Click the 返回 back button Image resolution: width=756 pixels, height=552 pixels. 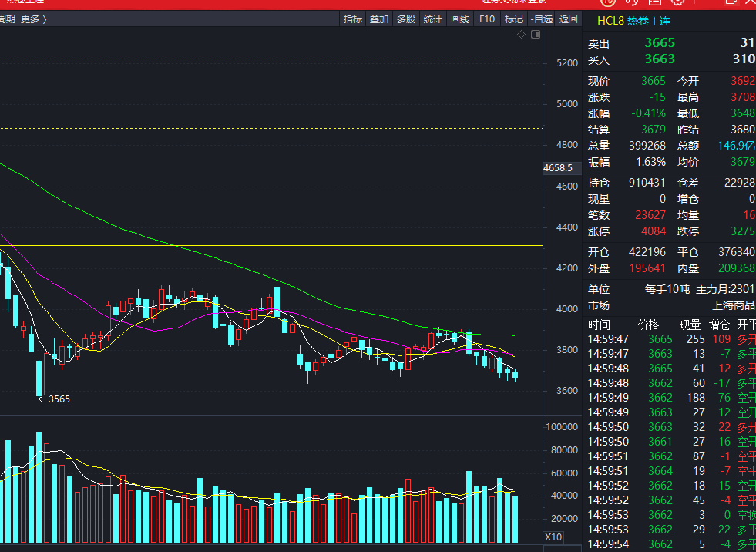pos(568,19)
